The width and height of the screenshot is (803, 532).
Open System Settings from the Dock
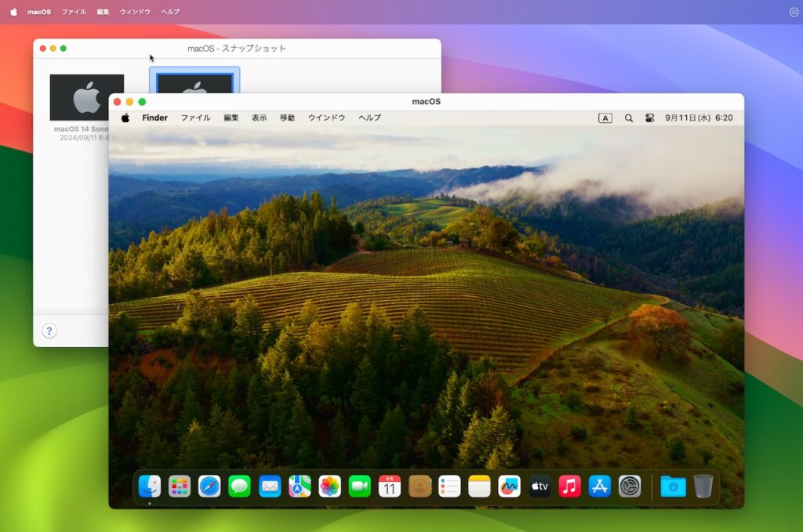[628, 487]
